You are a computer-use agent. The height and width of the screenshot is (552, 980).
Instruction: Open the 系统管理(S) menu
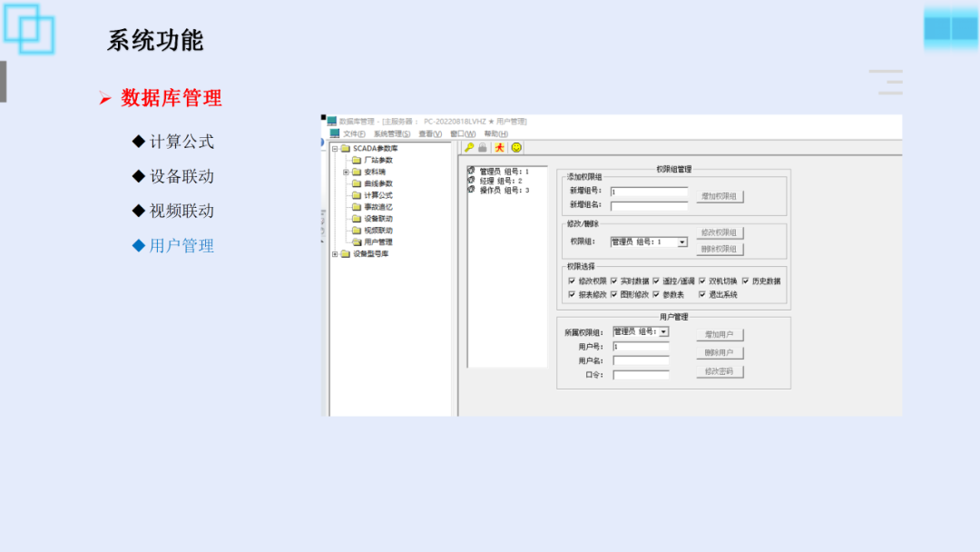pos(392,133)
